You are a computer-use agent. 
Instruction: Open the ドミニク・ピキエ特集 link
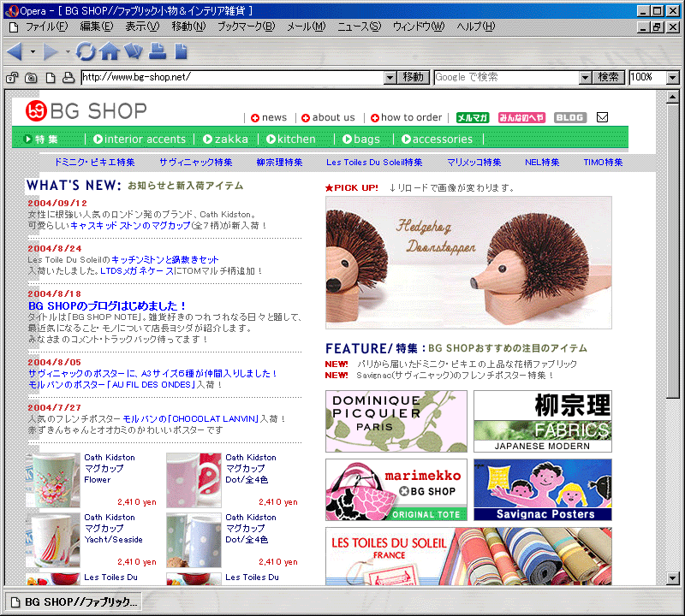(x=94, y=163)
